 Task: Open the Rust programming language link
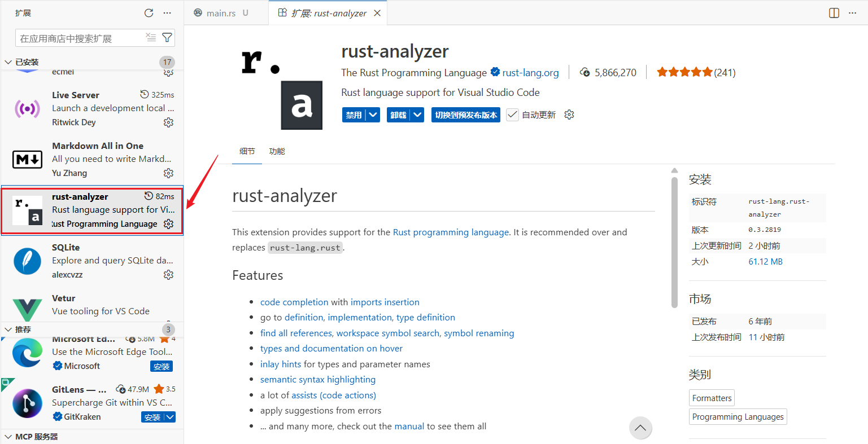pos(451,232)
